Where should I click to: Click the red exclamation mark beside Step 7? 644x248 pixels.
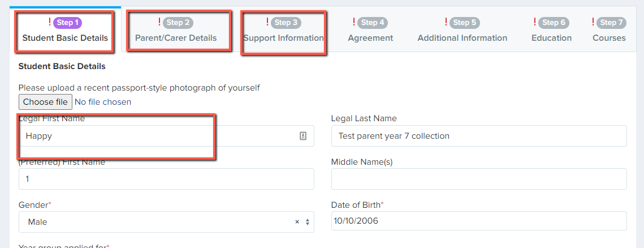[x=593, y=22]
